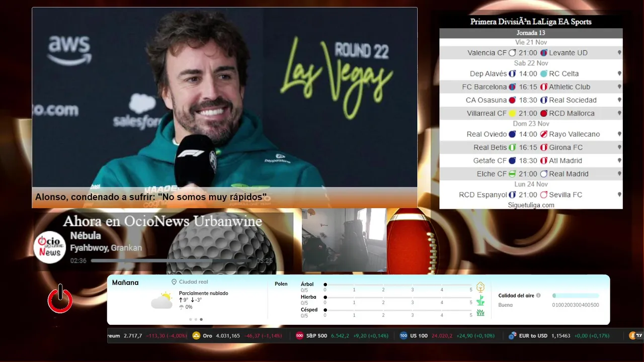Click the Lun 24 Nov date row
This screenshot has width=644, height=362.
click(x=531, y=184)
